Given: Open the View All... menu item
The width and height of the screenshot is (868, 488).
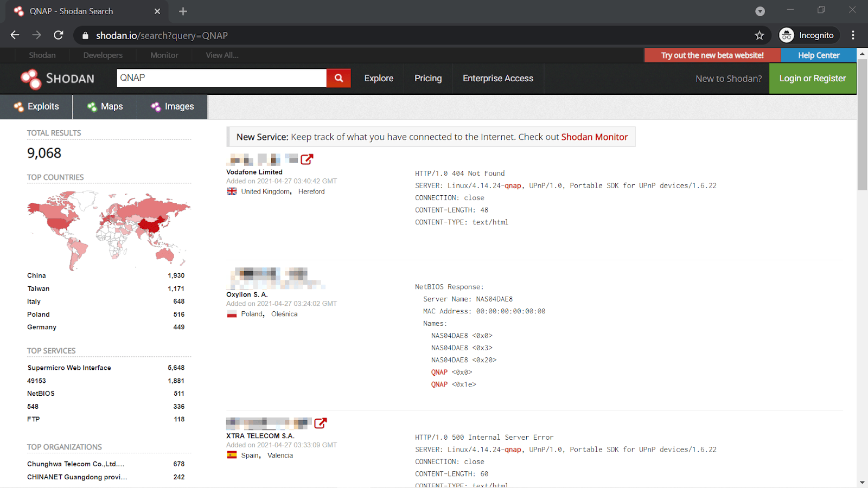Looking at the screenshot, I should [222, 55].
